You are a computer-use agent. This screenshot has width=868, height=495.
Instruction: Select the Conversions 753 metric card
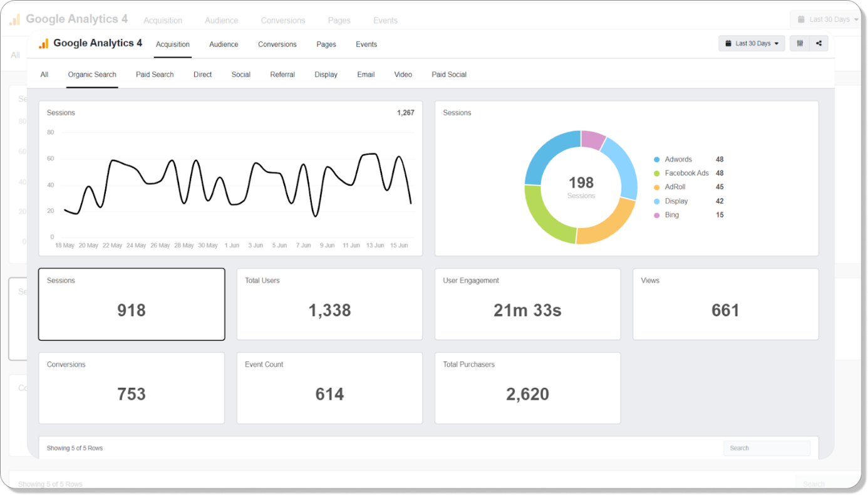point(132,388)
